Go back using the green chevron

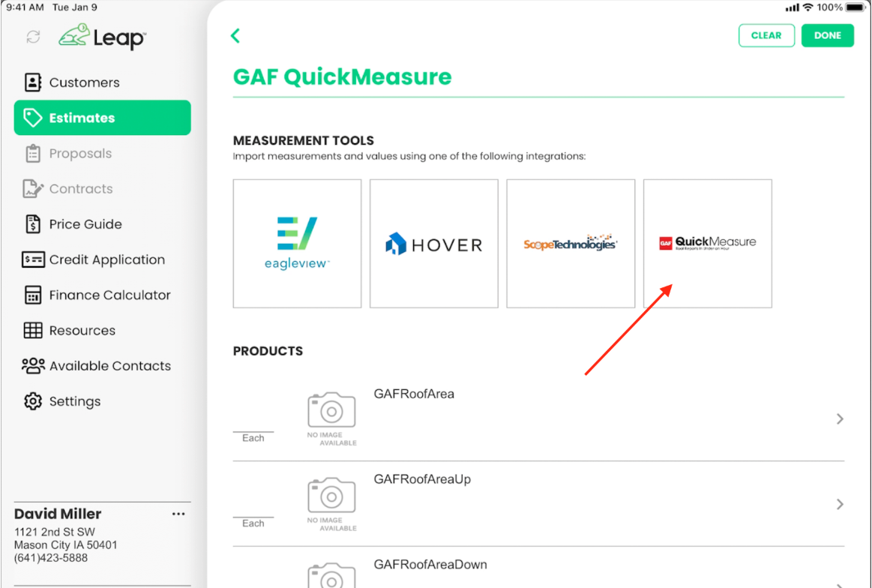coord(235,35)
